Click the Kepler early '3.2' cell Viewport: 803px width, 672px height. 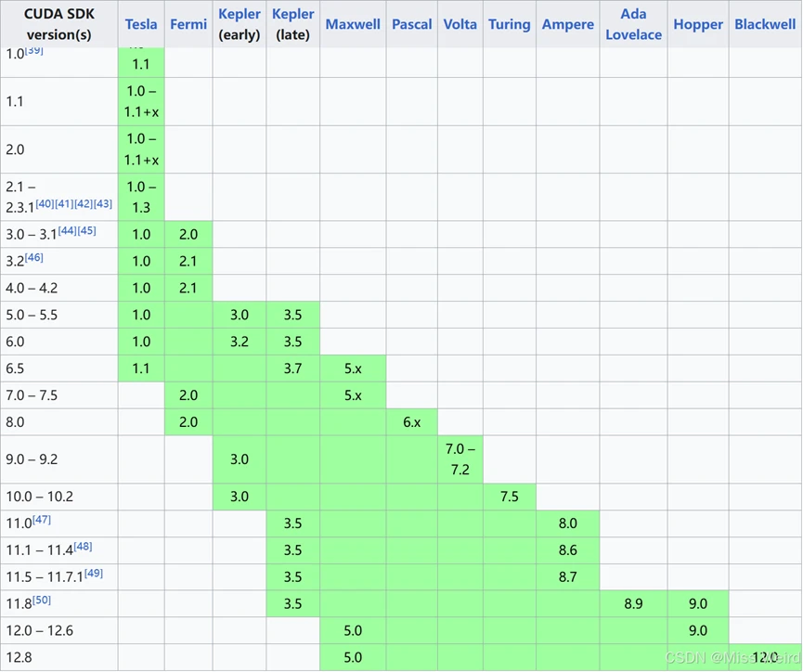(x=240, y=342)
